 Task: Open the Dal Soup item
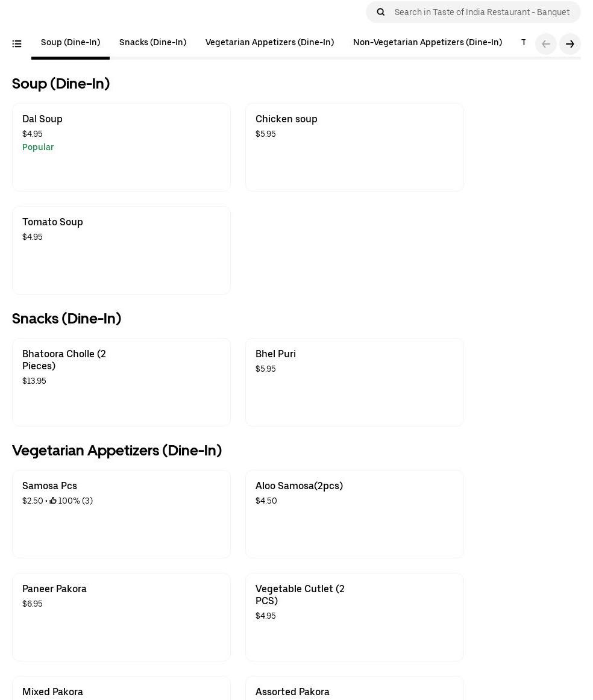(121, 147)
